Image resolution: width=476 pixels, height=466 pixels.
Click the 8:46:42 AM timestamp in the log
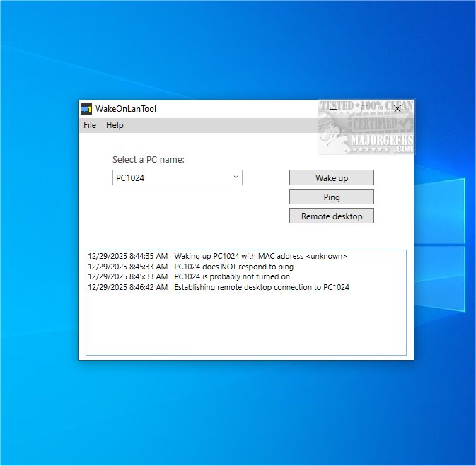[127, 287]
